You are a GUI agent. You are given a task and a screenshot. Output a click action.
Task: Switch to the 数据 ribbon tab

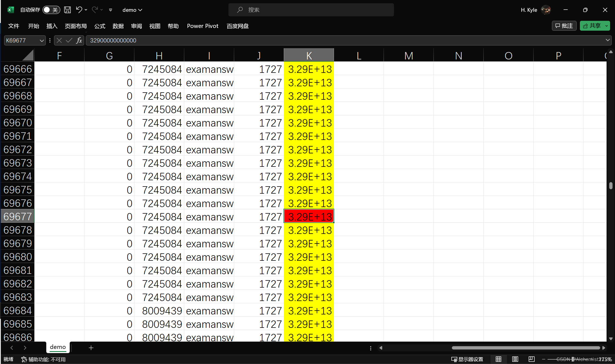[x=118, y=26]
